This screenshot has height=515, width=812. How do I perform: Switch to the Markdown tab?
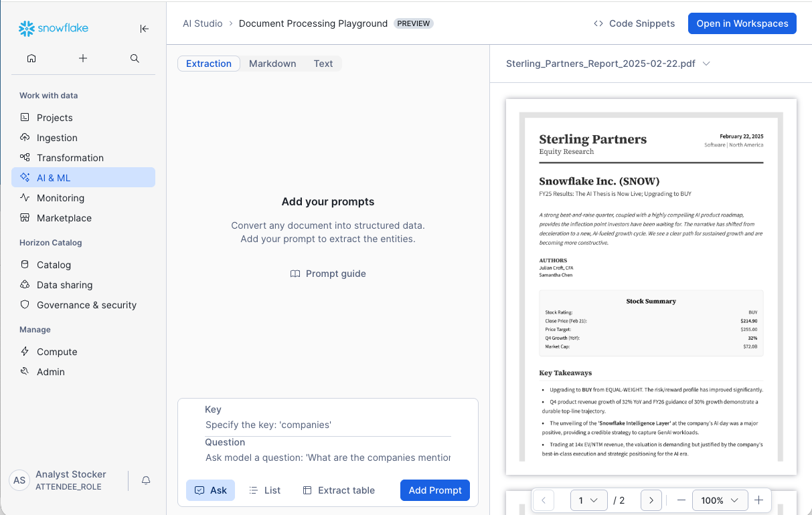point(272,64)
